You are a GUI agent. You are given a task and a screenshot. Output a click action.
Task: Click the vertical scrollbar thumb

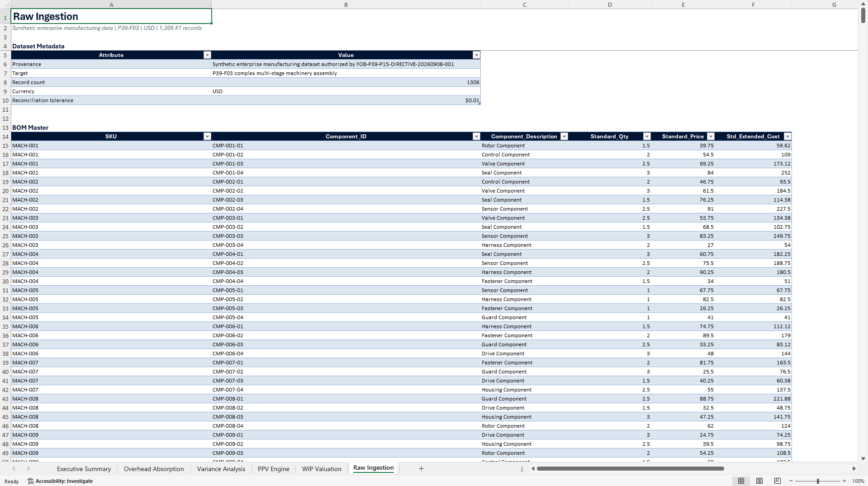(863, 15)
